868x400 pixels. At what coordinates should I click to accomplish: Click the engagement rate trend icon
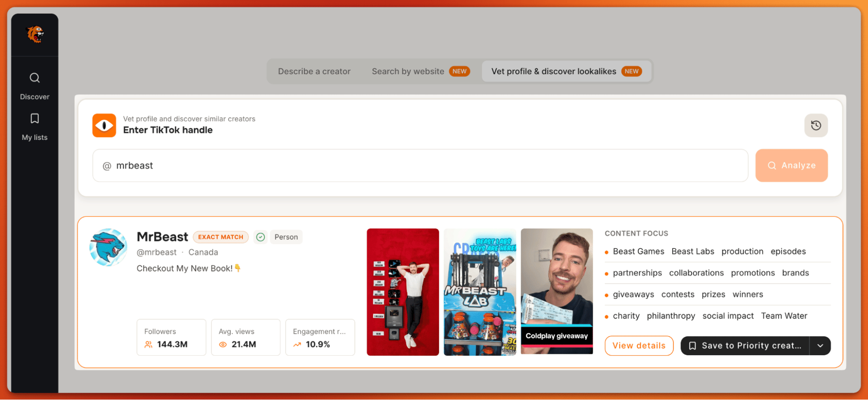click(297, 345)
